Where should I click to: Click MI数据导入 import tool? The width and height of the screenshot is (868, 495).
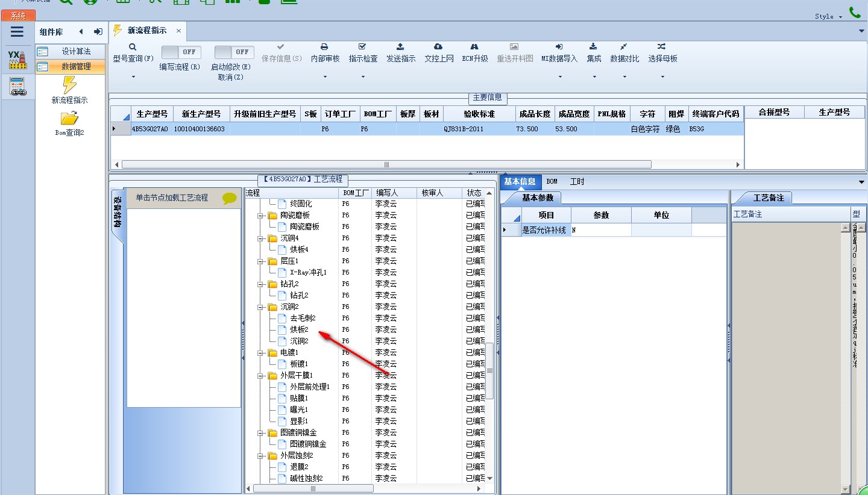(x=559, y=53)
